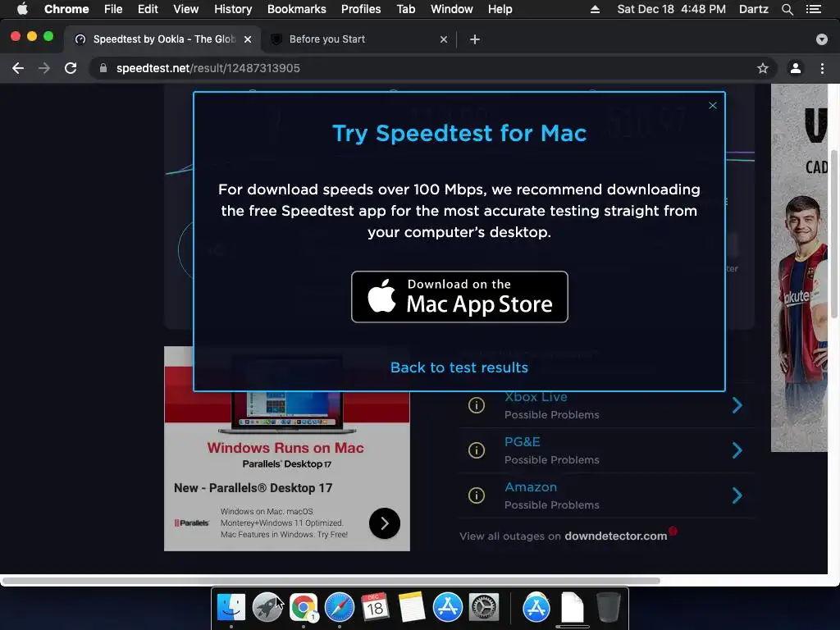Click the horizontal page scrollbar
This screenshot has width=840, height=630.
[x=331, y=581]
